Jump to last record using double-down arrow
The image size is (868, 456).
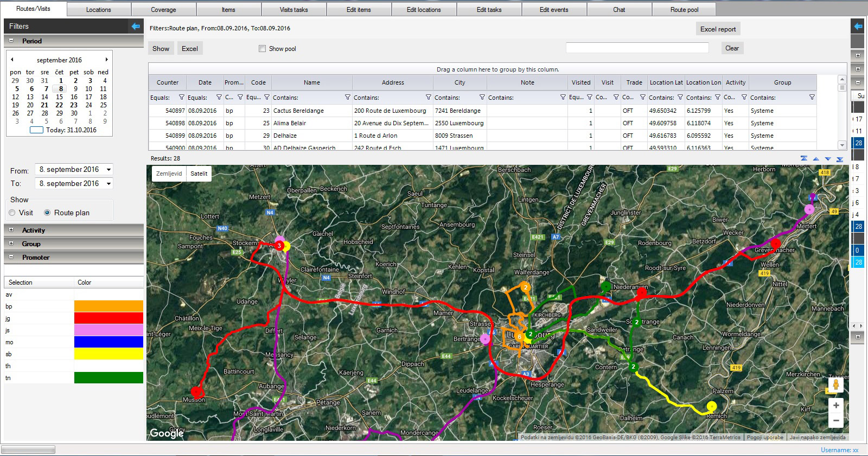(840, 159)
